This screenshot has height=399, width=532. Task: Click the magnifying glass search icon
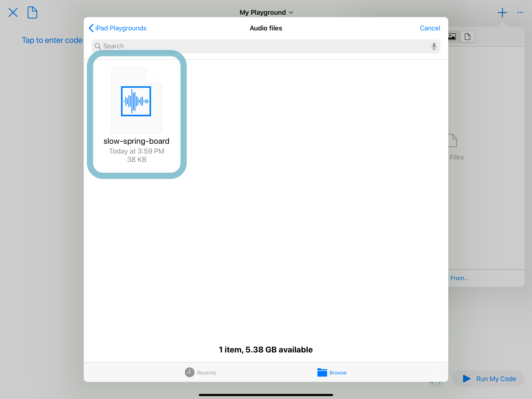[x=98, y=46]
